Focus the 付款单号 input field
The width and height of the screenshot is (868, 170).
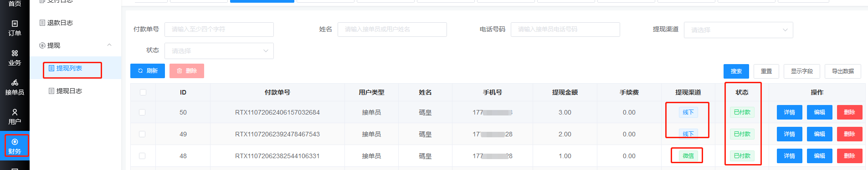coord(219,30)
